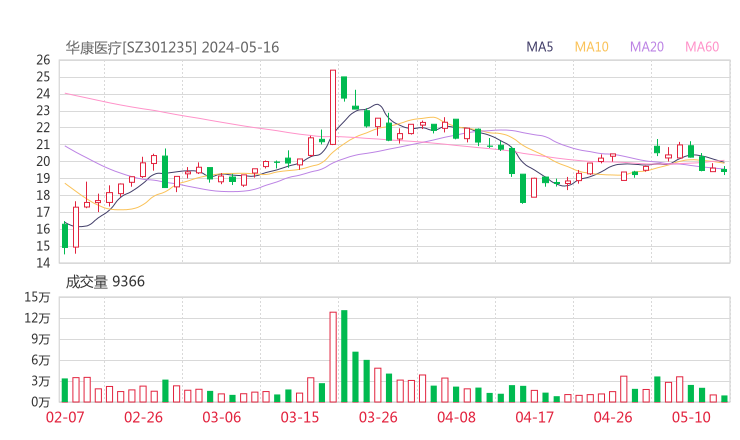The image size is (740, 440).
Task: Click the 04-08 date label
Action: tap(456, 417)
